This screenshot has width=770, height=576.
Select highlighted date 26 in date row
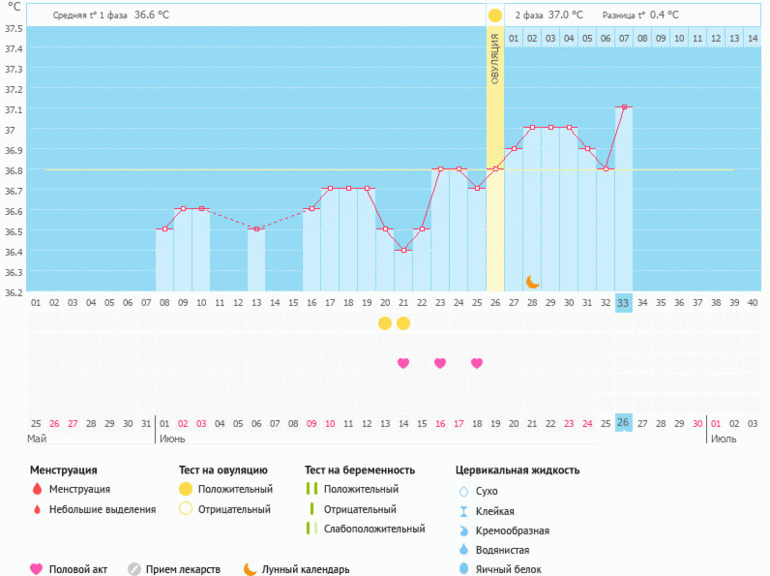[x=623, y=423]
